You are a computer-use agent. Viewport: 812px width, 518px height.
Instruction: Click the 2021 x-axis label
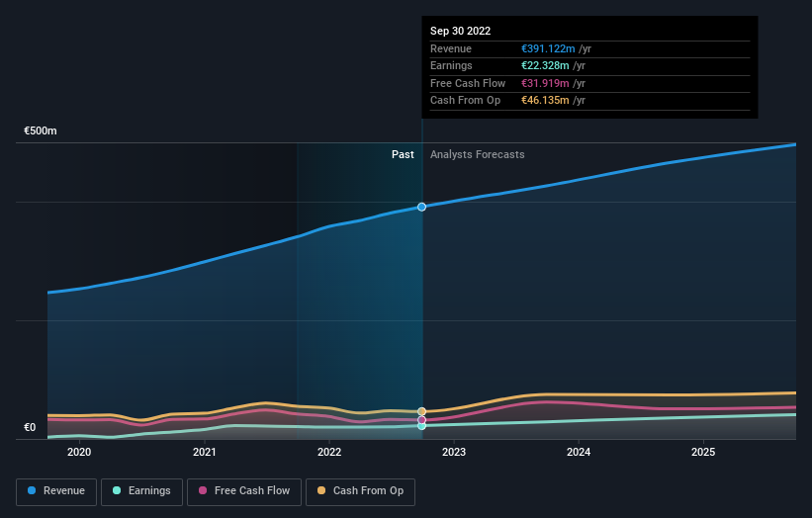pos(205,453)
